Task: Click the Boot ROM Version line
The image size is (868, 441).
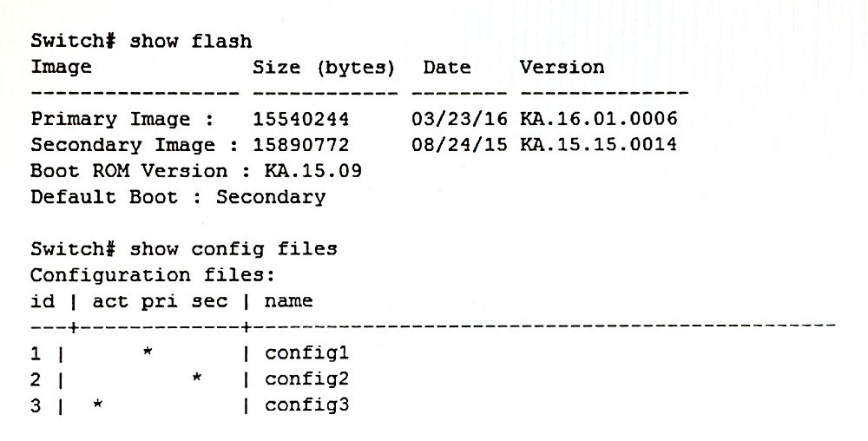Action: point(196,171)
